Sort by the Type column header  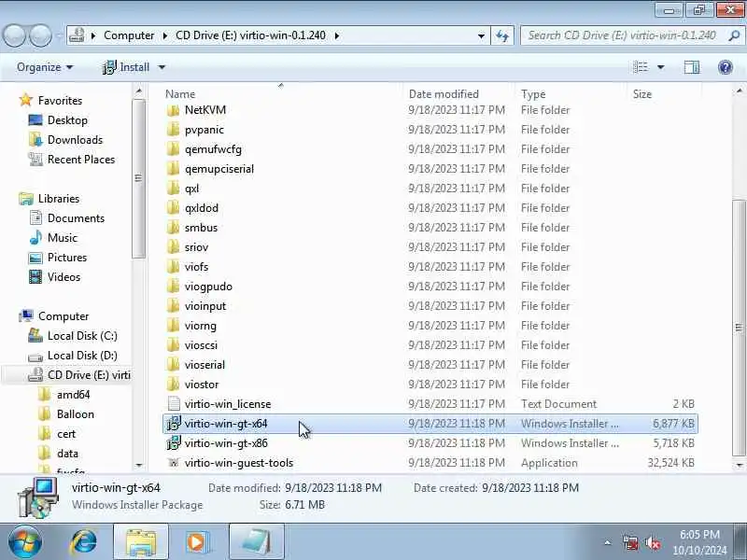coord(533,94)
